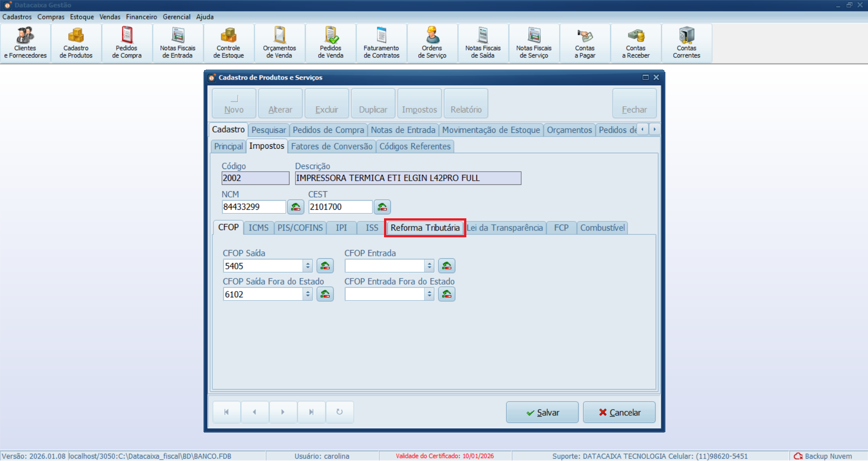868x461 pixels.
Task: Expand the CFOP Entrada dropdown
Action: click(x=430, y=266)
